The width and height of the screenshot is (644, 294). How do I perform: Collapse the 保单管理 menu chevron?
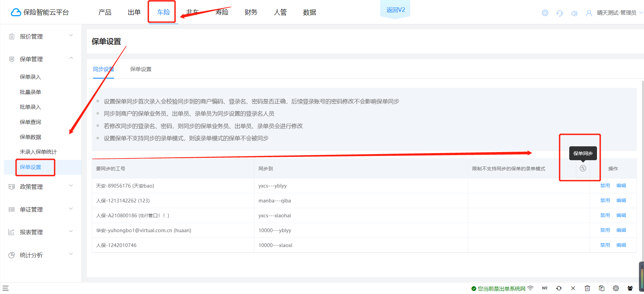(71, 58)
